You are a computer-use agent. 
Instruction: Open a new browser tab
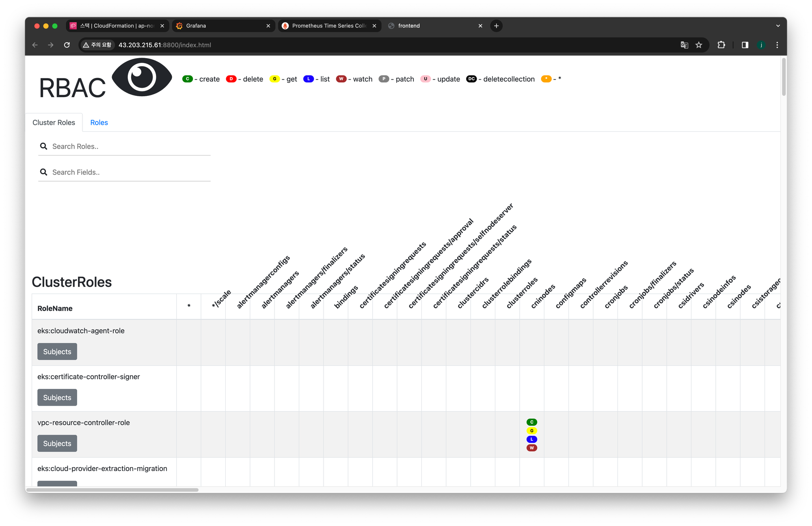click(x=496, y=26)
